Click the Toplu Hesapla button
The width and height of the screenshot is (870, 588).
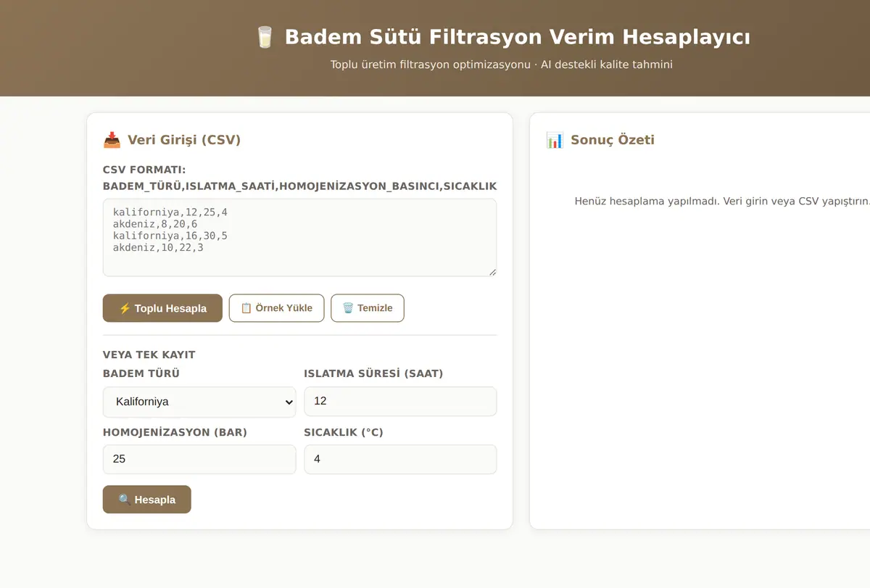[x=162, y=308]
